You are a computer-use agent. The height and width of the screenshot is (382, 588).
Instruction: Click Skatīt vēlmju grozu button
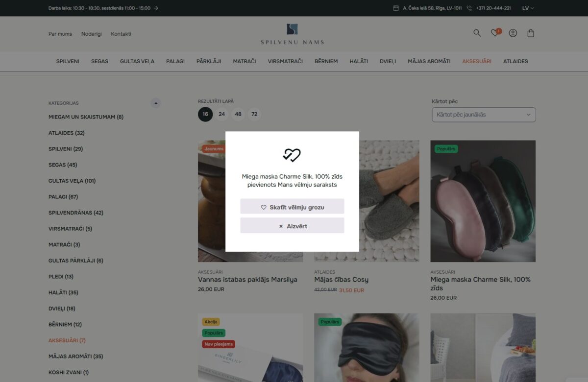click(x=292, y=207)
